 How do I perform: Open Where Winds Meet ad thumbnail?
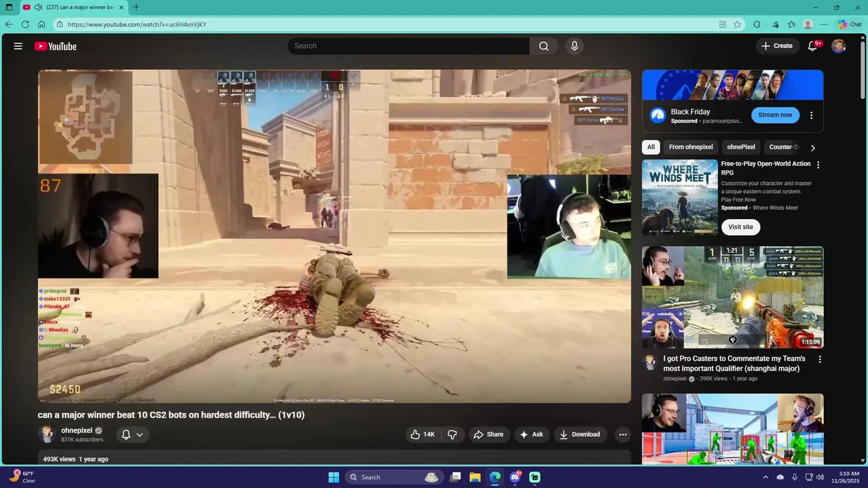point(679,197)
